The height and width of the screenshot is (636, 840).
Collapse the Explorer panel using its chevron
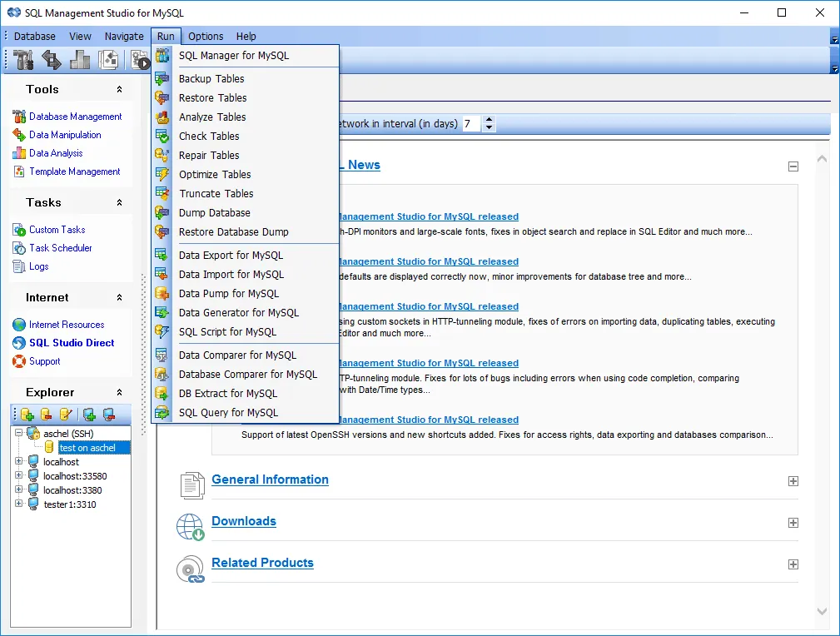click(119, 392)
